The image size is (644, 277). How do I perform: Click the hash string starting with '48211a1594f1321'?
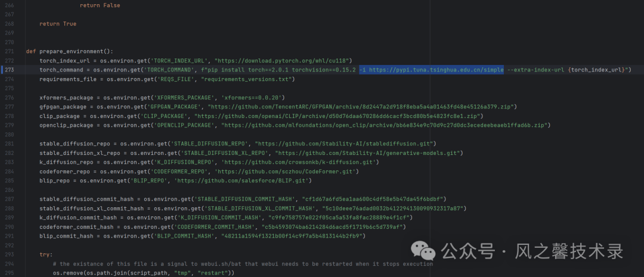(291, 236)
